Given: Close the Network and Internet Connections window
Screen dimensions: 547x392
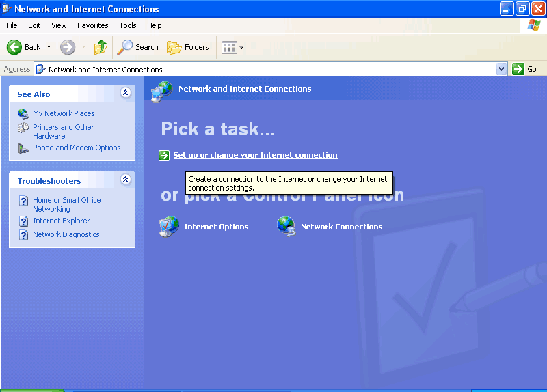Looking at the screenshot, I should (x=538, y=9).
